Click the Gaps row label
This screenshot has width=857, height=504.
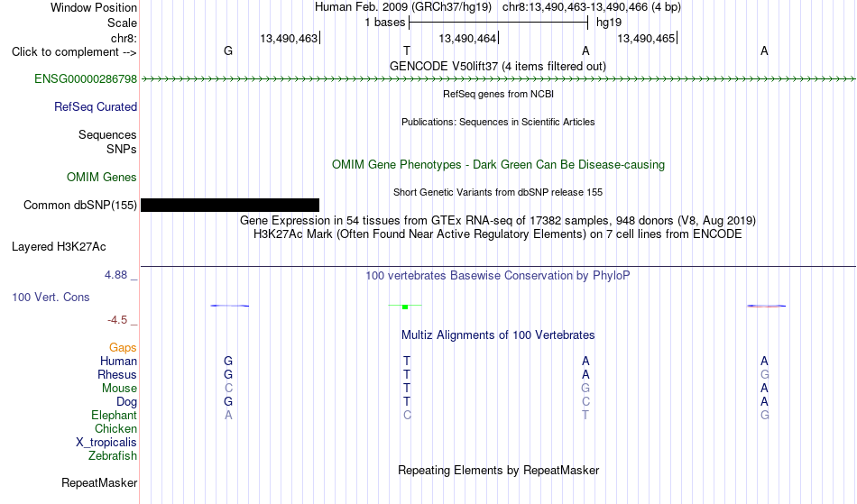coord(123,348)
